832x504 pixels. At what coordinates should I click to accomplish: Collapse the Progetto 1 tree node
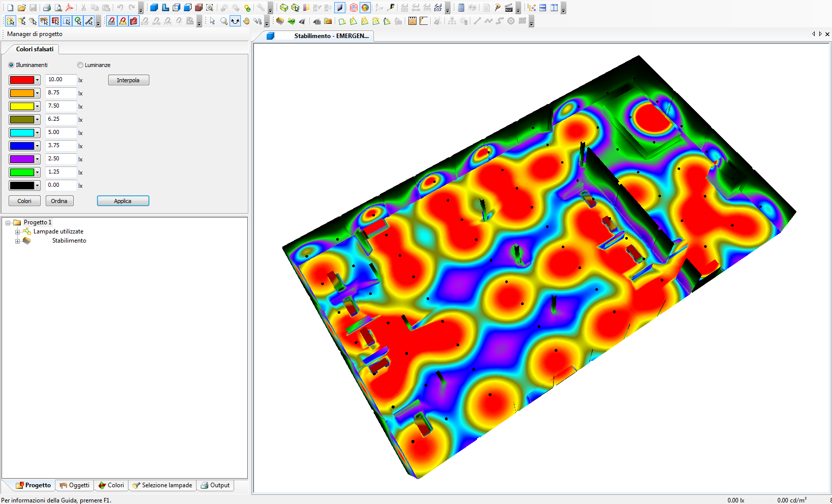8,223
